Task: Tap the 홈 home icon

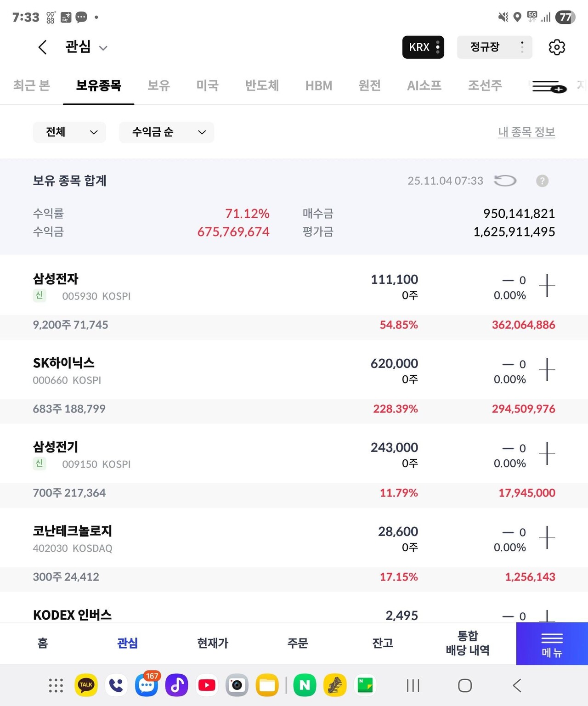Action: [x=41, y=643]
